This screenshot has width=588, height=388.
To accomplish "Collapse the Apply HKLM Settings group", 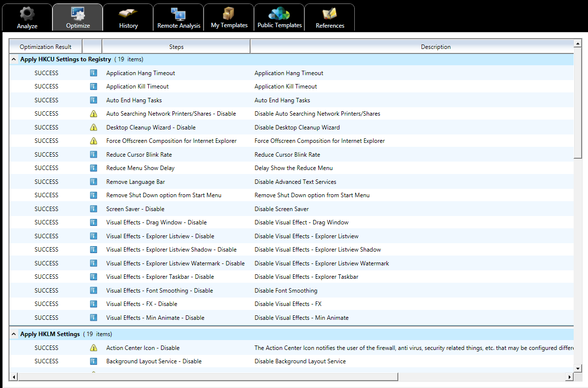I will click(x=13, y=334).
